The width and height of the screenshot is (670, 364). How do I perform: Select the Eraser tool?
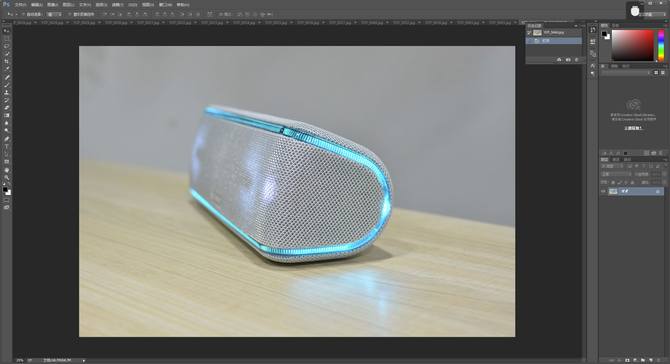6,108
